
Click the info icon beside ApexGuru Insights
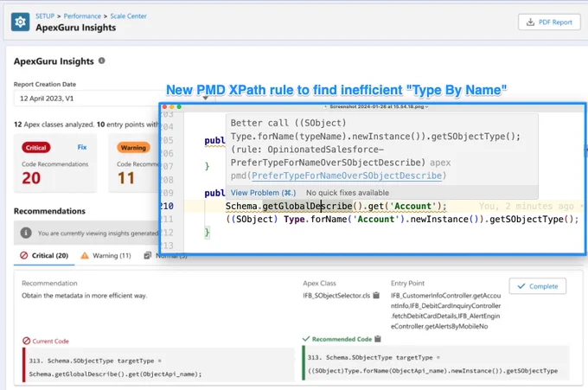point(102,61)
